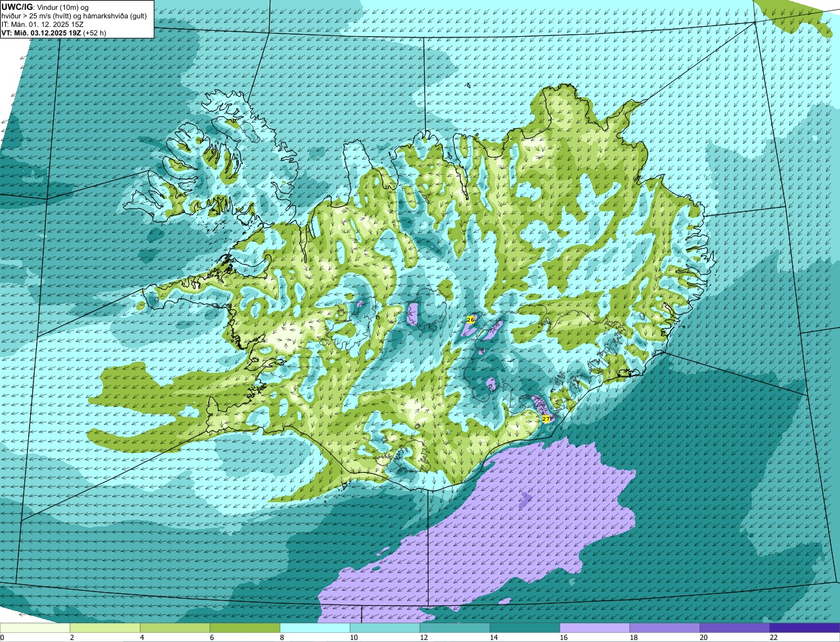Click the bold 'VT: Mið. 03.12.2025 19Z' text

tap(41, 32)
